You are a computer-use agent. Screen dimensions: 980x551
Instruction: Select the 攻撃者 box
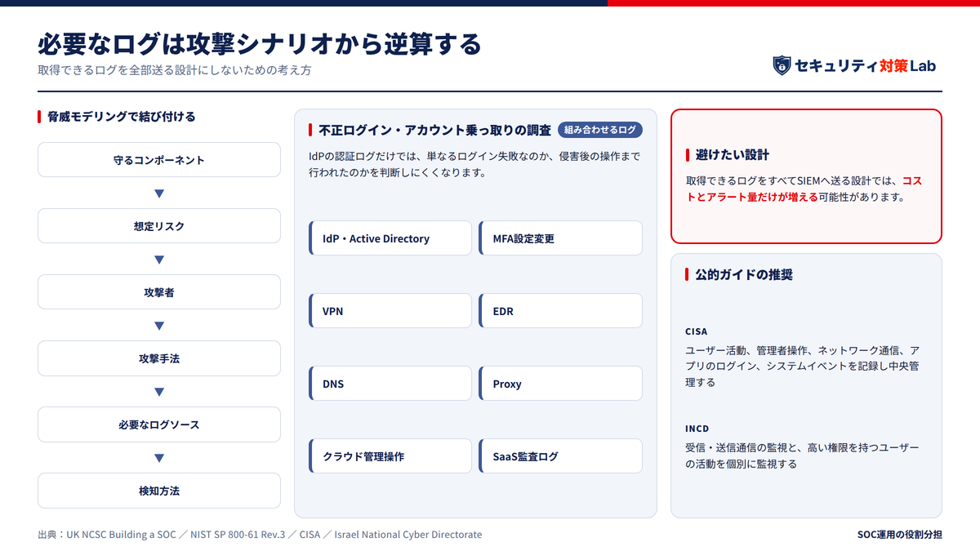[159, 292]
